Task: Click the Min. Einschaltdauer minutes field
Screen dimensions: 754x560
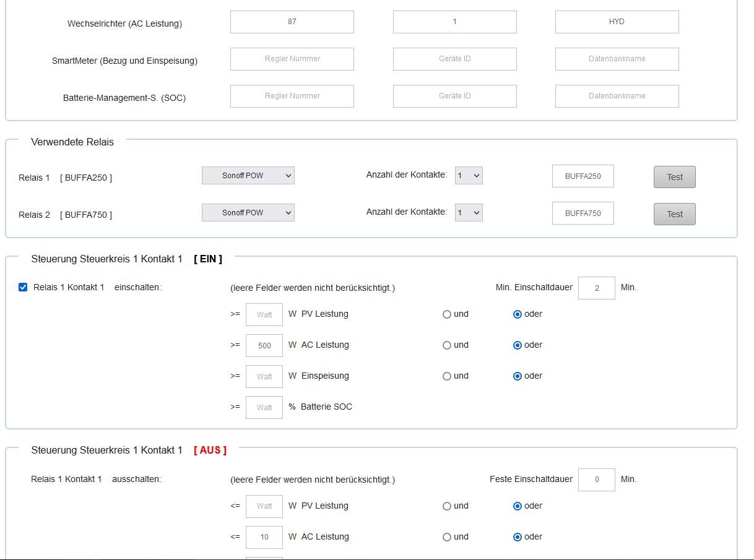Action: pos(596,288)
